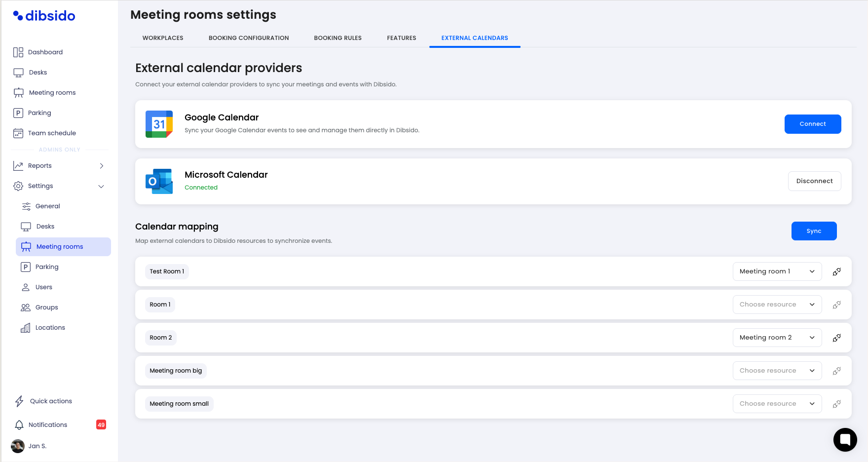Toggle link icon for Room 2 mapping
This screenshot has width=868, height=462.
pos(836,338)
